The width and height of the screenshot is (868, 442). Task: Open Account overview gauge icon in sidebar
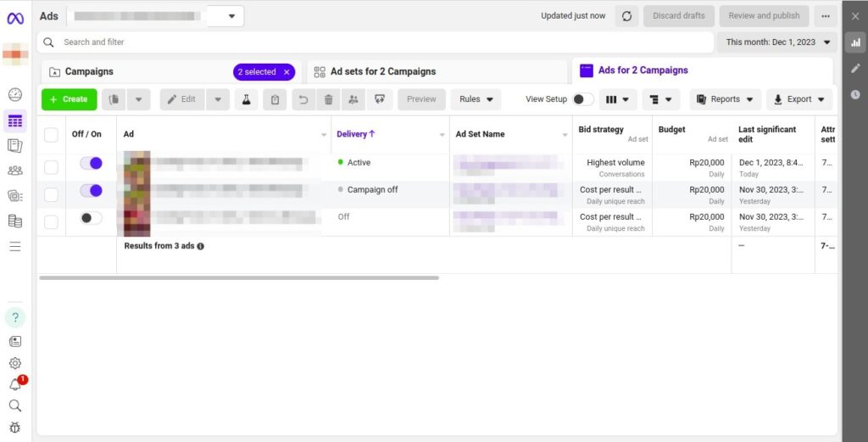pos(15,95)
